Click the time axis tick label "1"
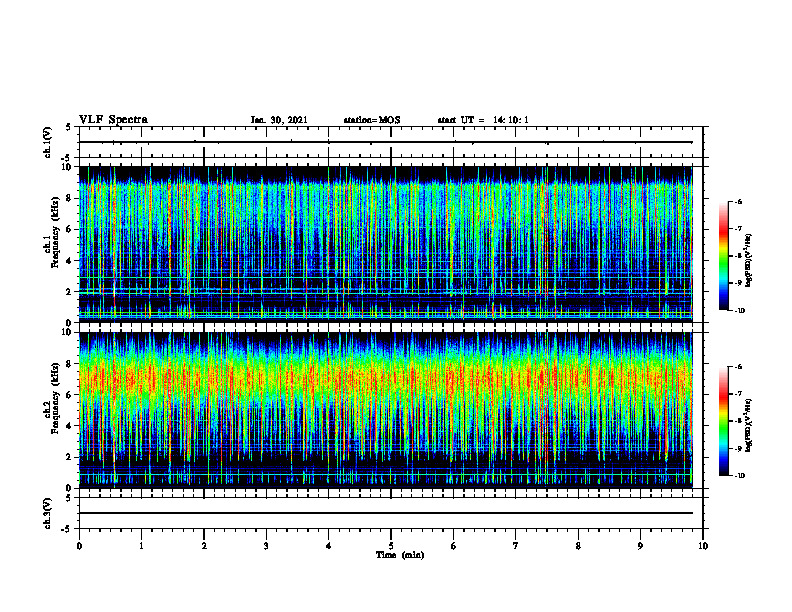 pyautogui.click(x=141, y=546)
